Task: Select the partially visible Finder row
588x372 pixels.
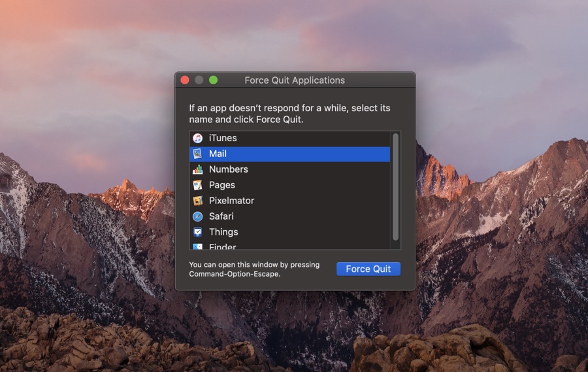Action: click(290, 245)
